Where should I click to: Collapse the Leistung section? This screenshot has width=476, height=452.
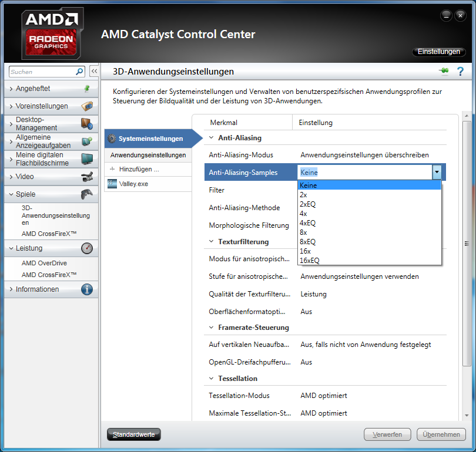11,248
